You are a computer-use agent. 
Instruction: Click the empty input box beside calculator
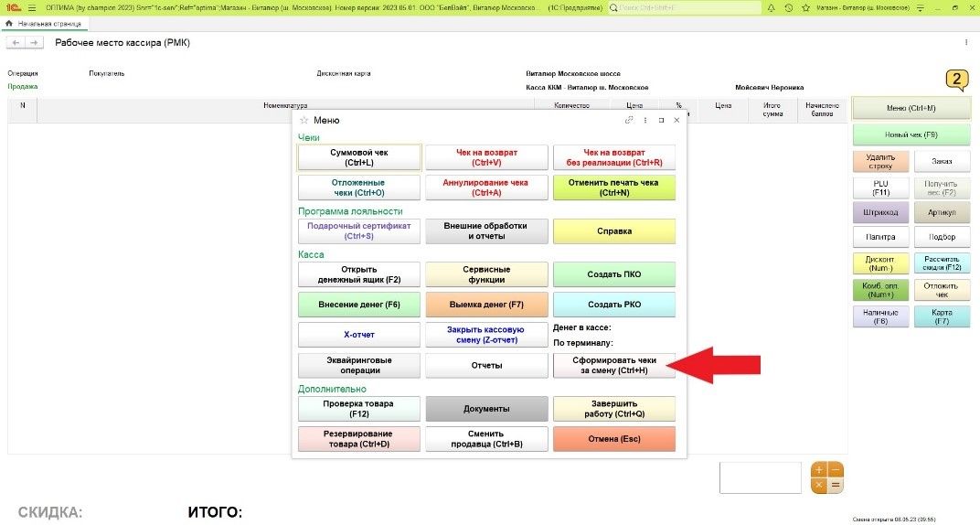(760, 477)
